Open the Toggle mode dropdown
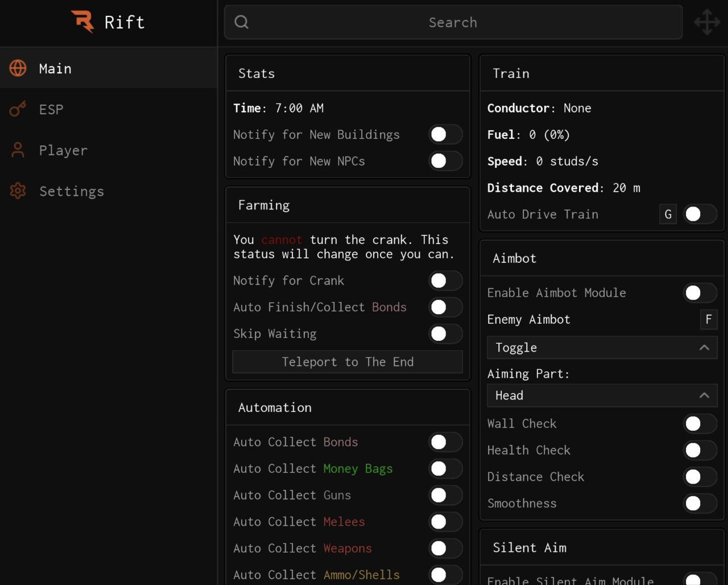Viewport: 728px width, 585px height. click(x=601, y=348)
